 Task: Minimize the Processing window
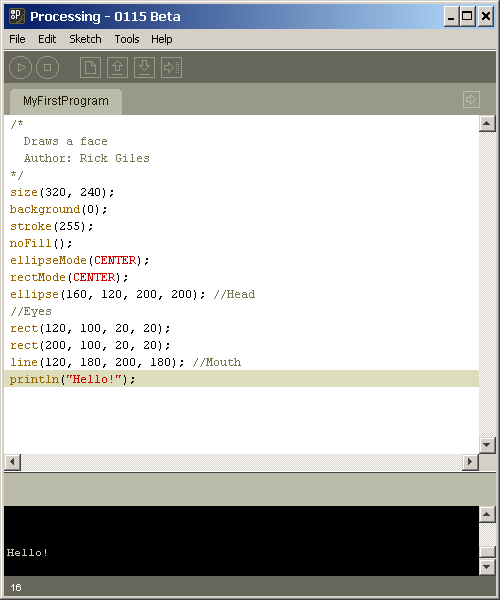point(451,16)
